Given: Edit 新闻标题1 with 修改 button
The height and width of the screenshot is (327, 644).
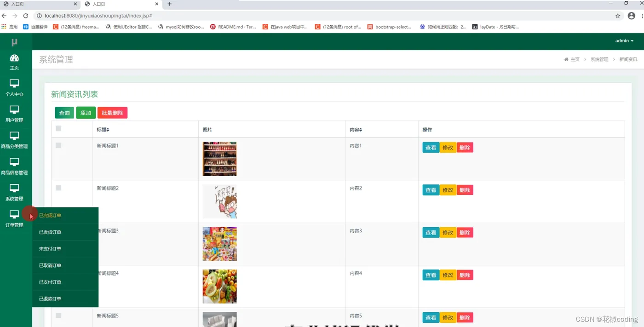Looking at the screenshot, I should click(x=448, y=148).
